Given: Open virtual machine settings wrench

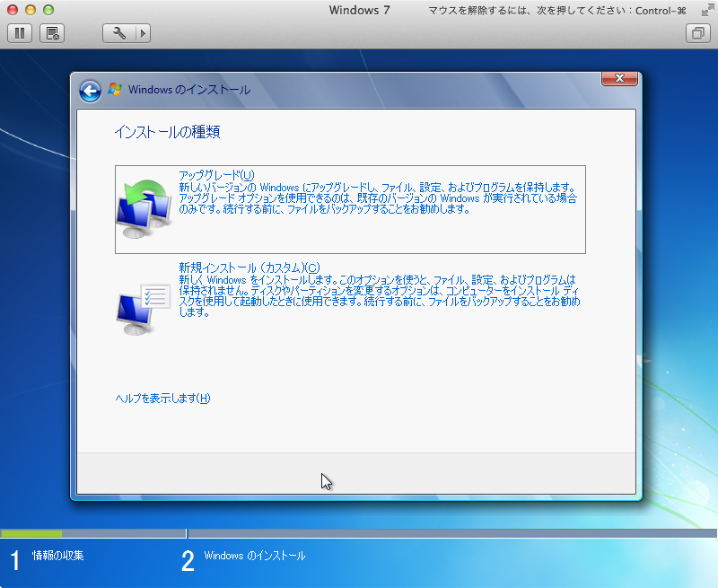Looking at the screenshot, I should pyautogui.click(x=119, y=33).
